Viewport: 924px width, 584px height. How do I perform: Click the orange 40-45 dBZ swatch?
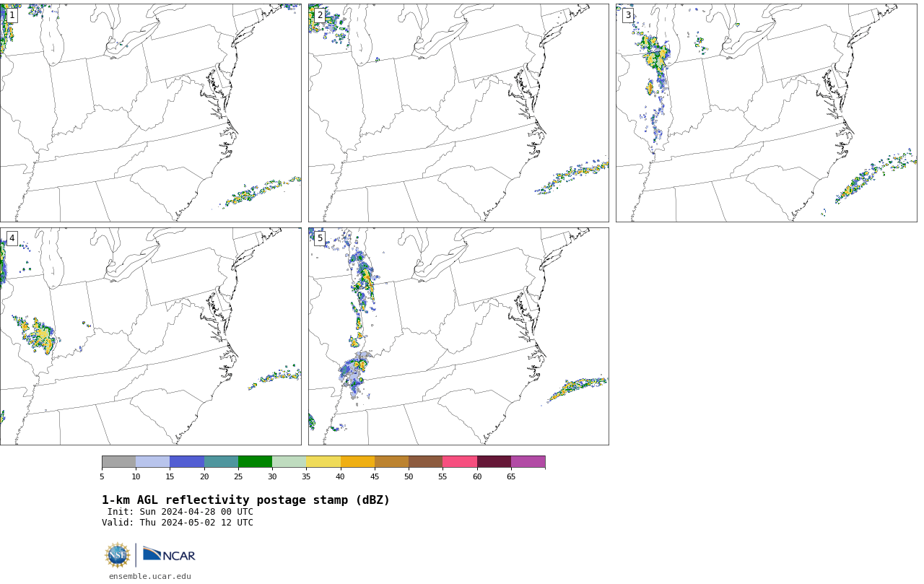pyautogui.click(x=357, y=462)
